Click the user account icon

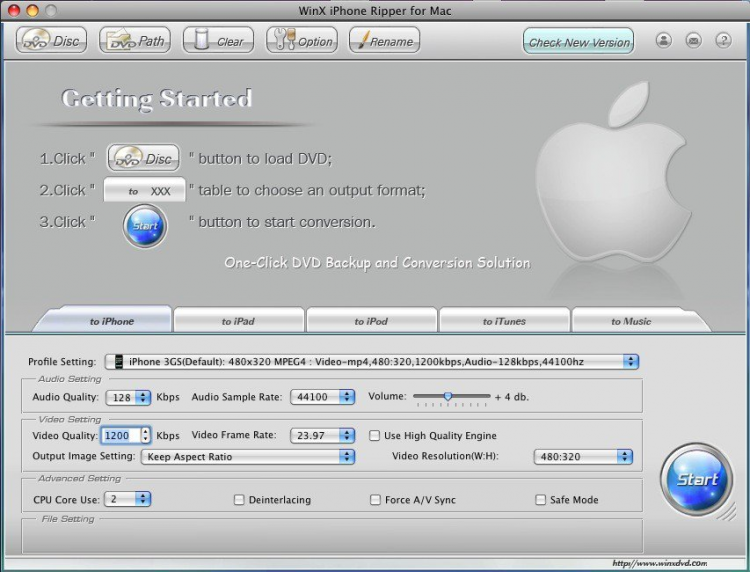tap(663, 40)
